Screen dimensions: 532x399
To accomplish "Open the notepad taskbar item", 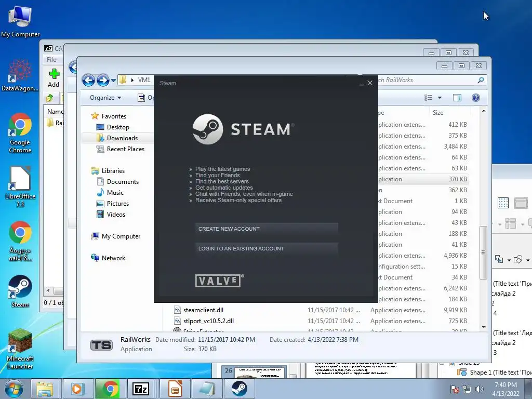I will pos(207,389).
